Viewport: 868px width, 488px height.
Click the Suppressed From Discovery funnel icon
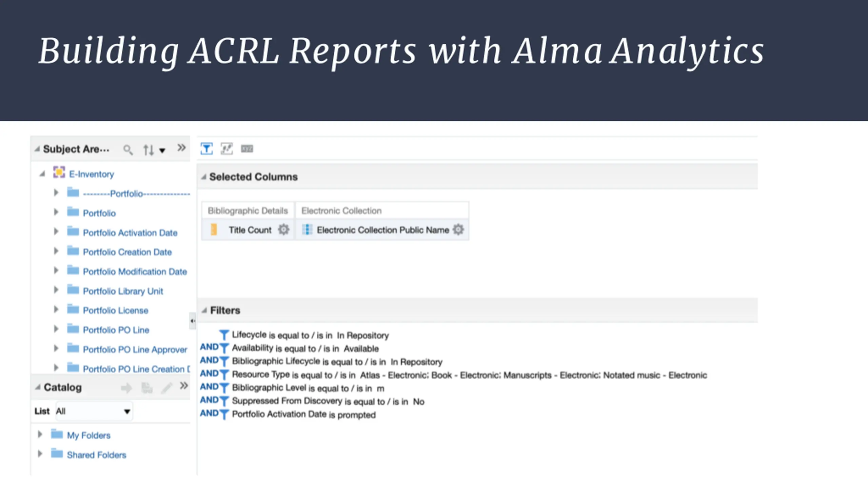click(x=224, y=401)
